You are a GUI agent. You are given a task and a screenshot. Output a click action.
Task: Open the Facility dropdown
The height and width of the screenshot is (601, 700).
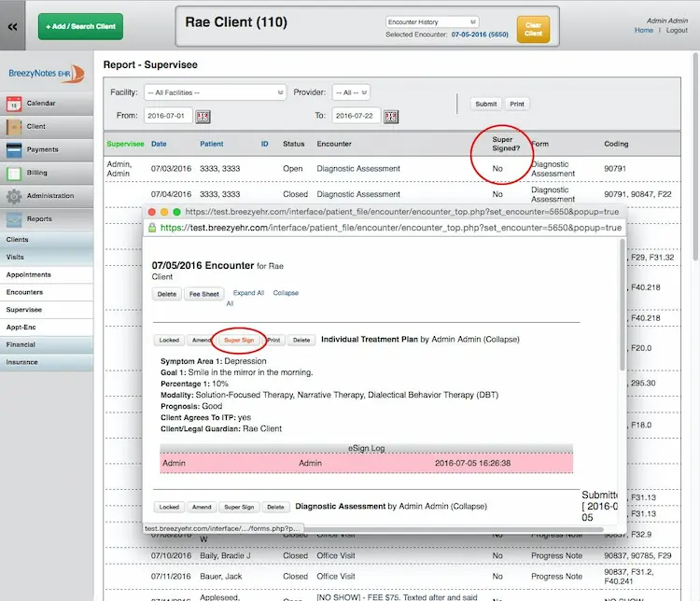tap(216, 92)
